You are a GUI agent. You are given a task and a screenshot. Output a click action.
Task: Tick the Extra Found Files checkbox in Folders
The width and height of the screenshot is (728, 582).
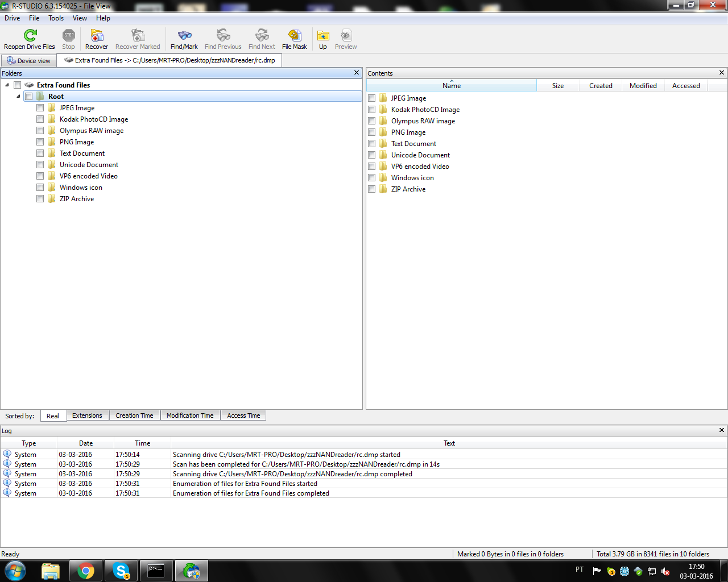coord(18,85)
